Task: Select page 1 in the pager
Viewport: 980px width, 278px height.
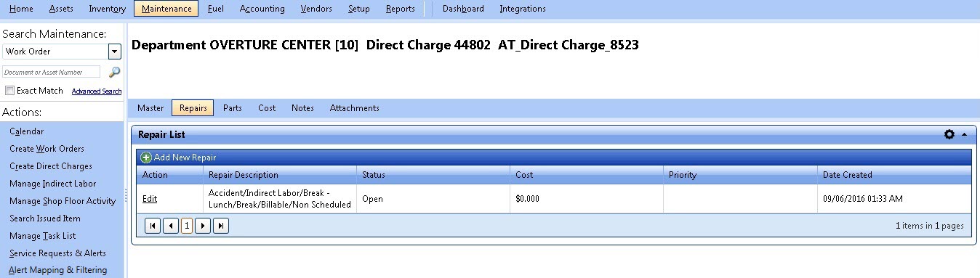Action: 187,226
